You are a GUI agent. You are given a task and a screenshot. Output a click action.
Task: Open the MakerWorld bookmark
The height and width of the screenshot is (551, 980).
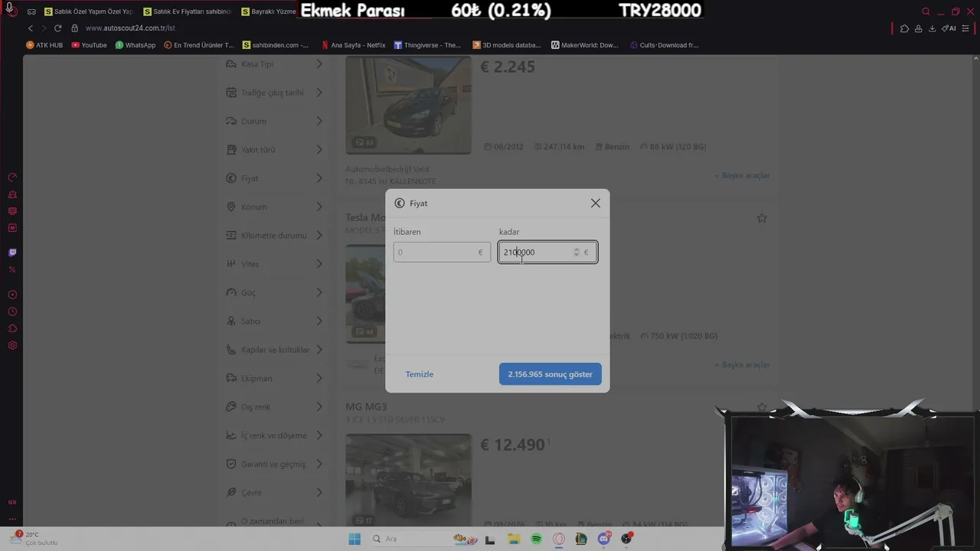tap(585, 45)
